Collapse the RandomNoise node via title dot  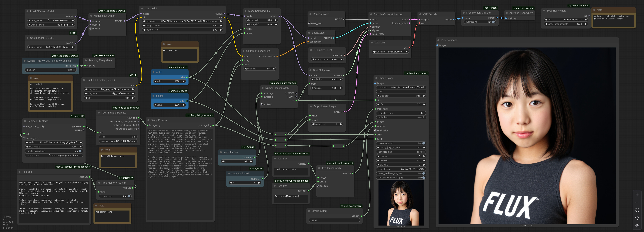pos(310,14)
